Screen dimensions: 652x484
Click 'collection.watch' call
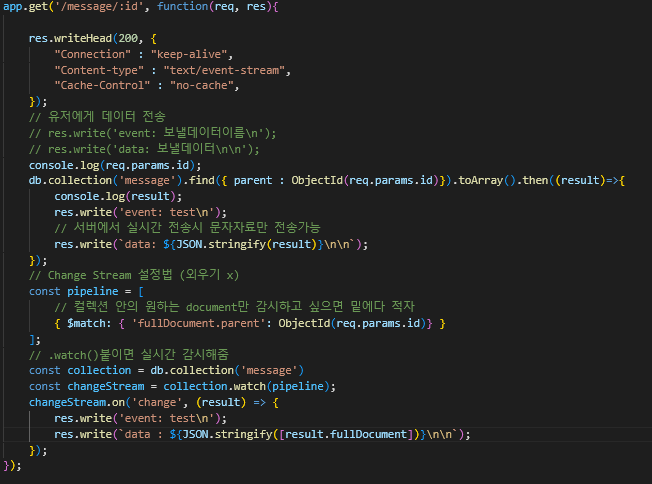(215, 387)
